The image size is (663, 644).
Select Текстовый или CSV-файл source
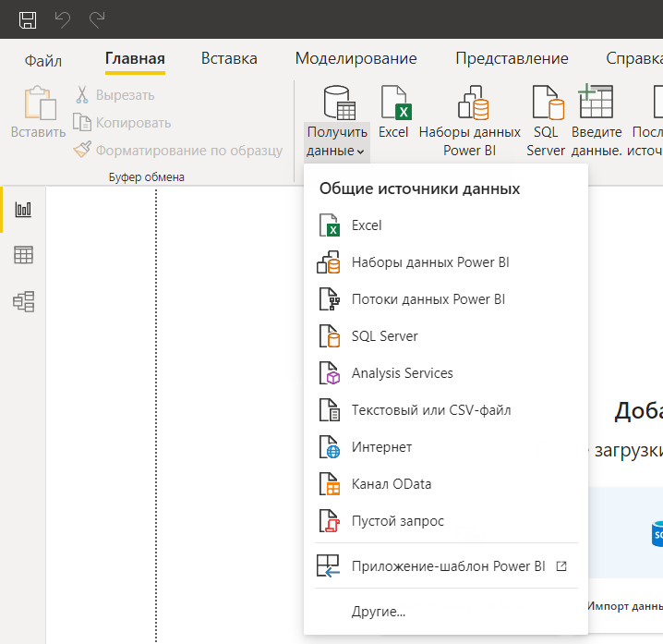[446, 410]
